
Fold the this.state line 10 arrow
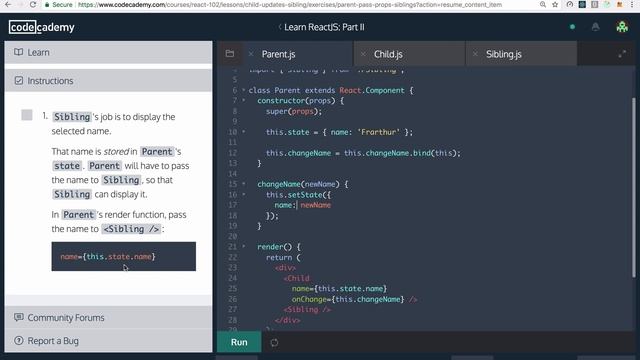pyautogui.click(x=244, y=132)
